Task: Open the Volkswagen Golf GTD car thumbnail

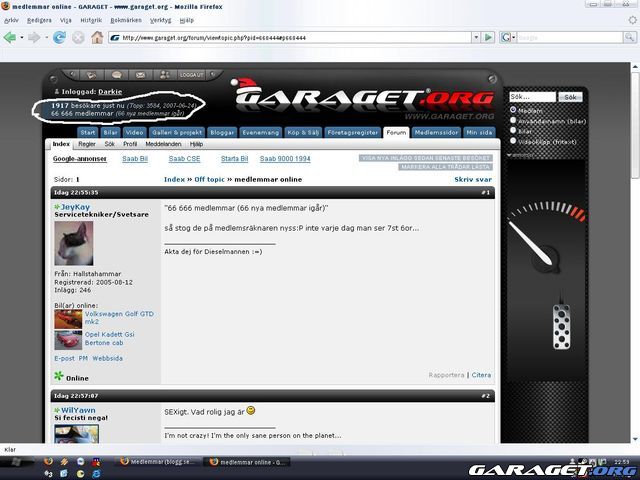Action: (x=68, y=320)
